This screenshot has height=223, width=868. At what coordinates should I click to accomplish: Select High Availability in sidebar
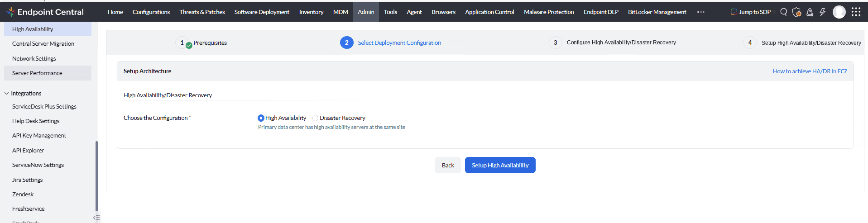tap(48, 29)
